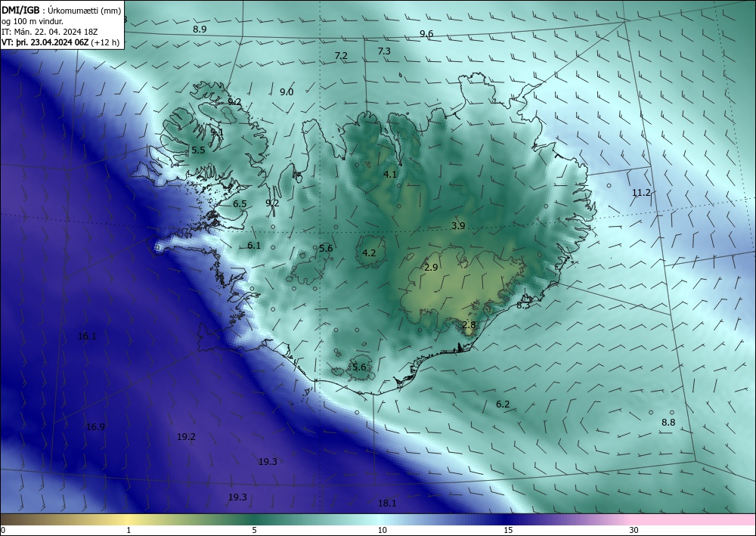Click the color scale tick label 5
756x536 pixels.
click(x=254, y=530)
